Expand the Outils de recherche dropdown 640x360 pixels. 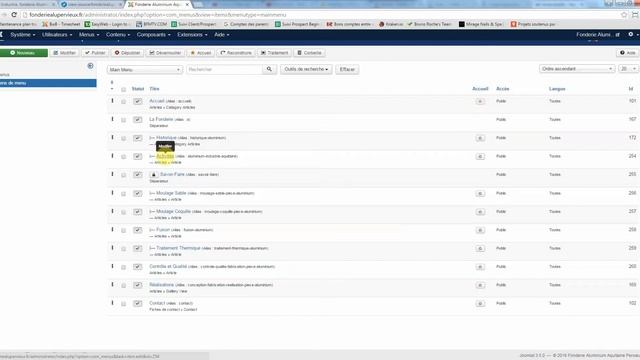306,69
